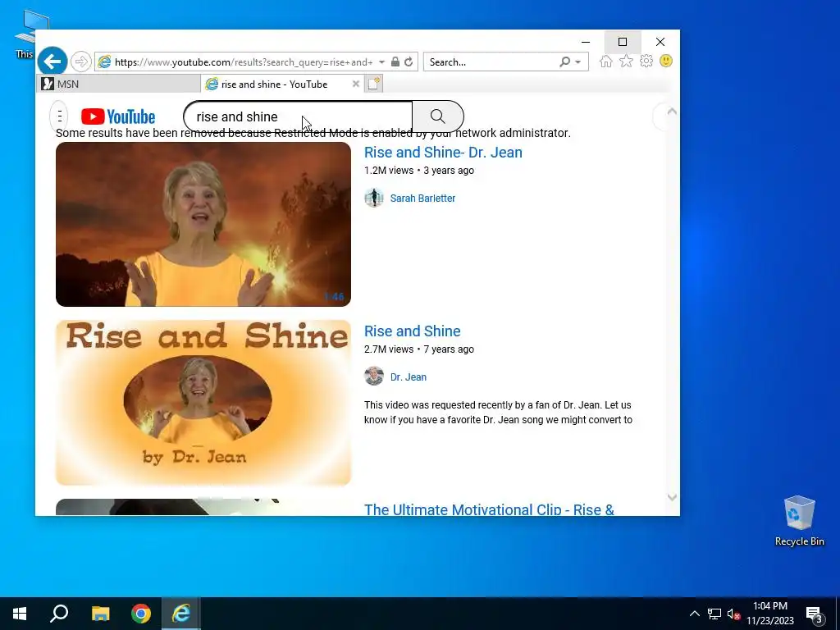Open the clock showing 1:04 PM
Viewport: 840px width, 630px height.
coord(769,614)
